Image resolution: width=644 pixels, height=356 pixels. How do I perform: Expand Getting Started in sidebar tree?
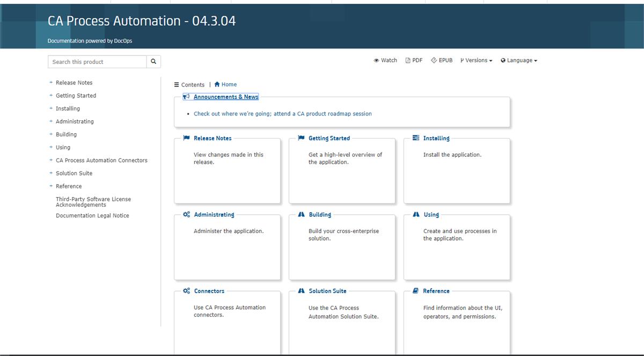(51, 96)
